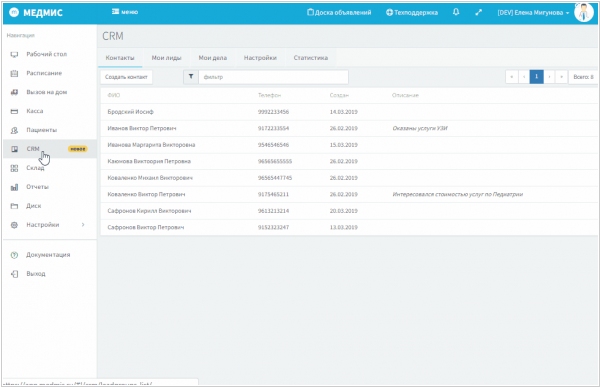Screen dimensions: 600x387
Task: Open contact Бродский Иосиф
Action: tap(130, 112)
